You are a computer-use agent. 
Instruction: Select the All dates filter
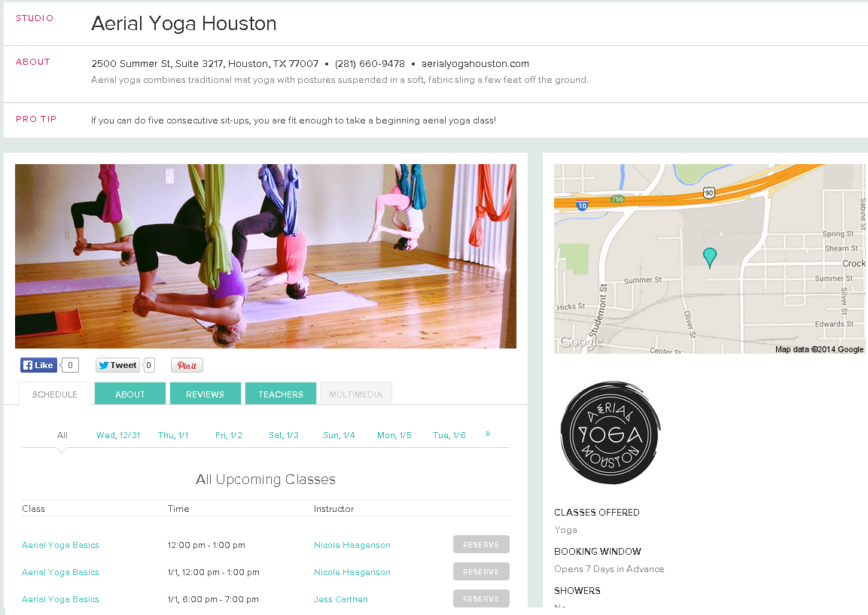[x=62, y=435]
